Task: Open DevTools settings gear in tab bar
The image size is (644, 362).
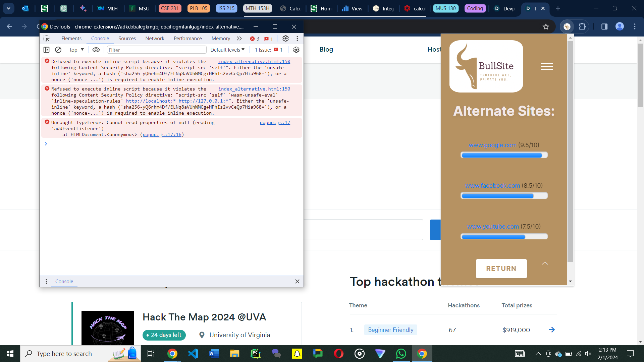Action: 285,39
